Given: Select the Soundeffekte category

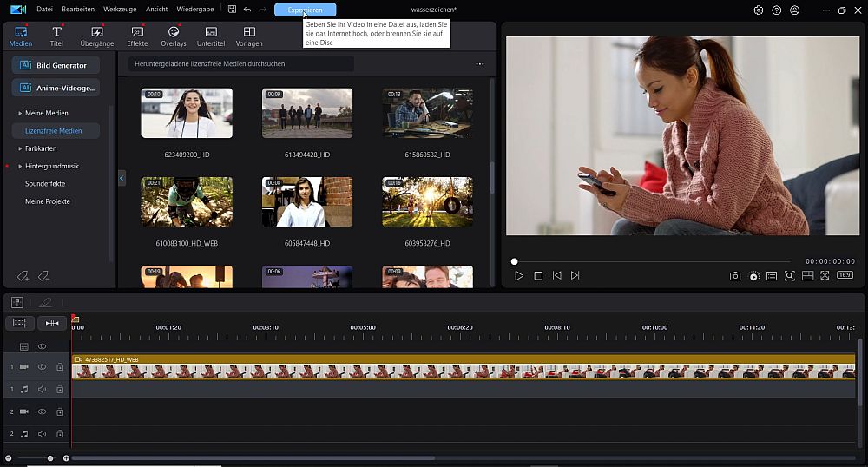Looking at the screenshot, I should click(45, 184).
